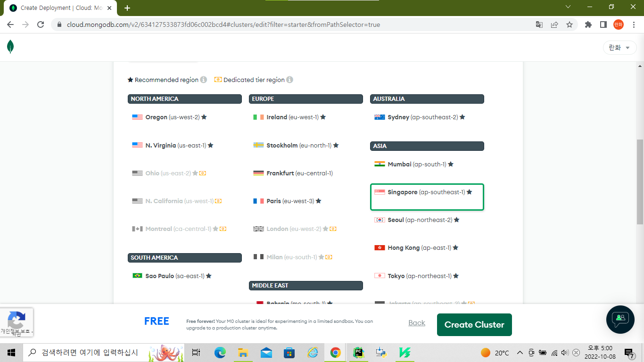Viewport: 644px width, 362px height.
Task: Open the Windows Start menu
Action: [11, 352]
